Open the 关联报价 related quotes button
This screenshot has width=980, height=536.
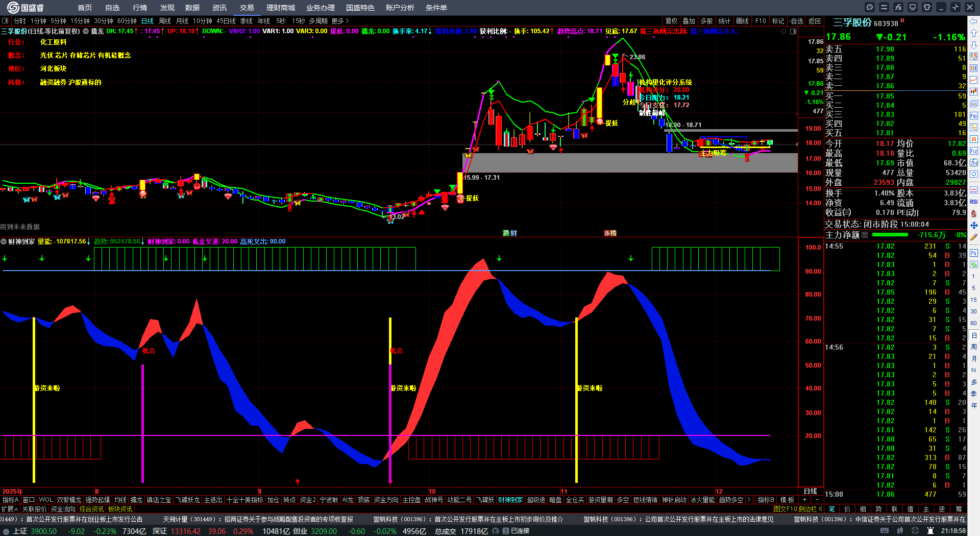34,509
